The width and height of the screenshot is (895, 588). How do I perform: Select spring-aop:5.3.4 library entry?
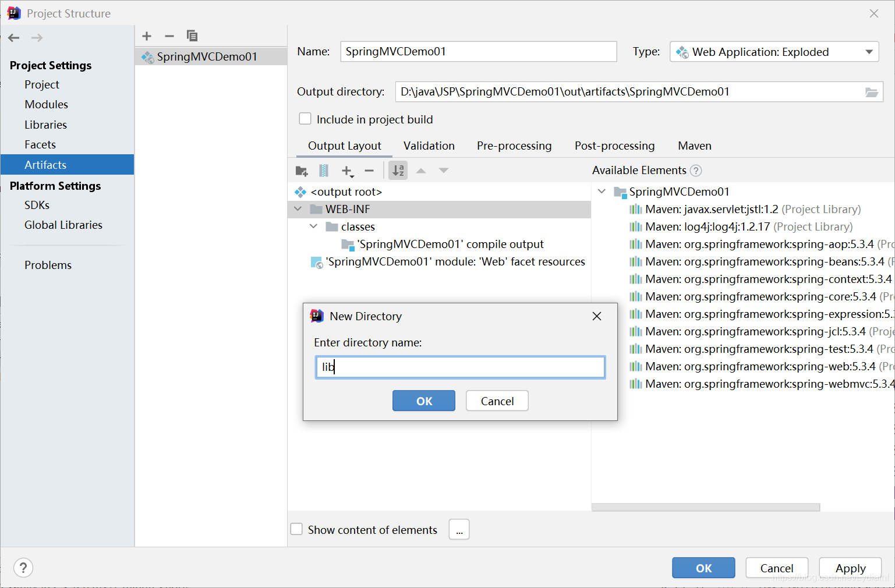(762, 245)
